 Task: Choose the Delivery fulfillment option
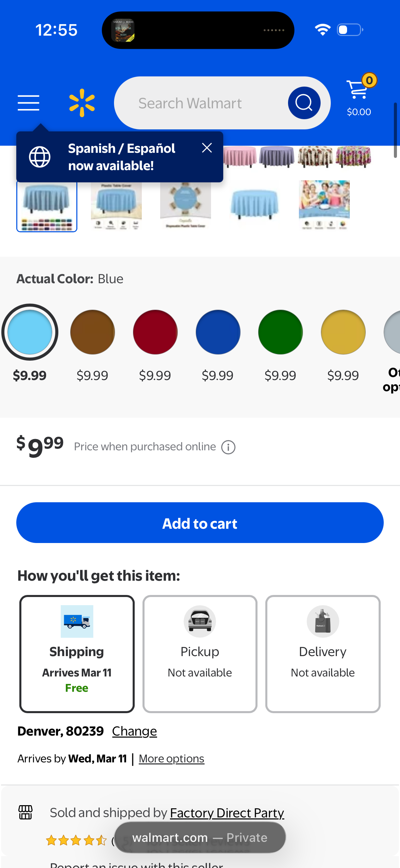323,654
